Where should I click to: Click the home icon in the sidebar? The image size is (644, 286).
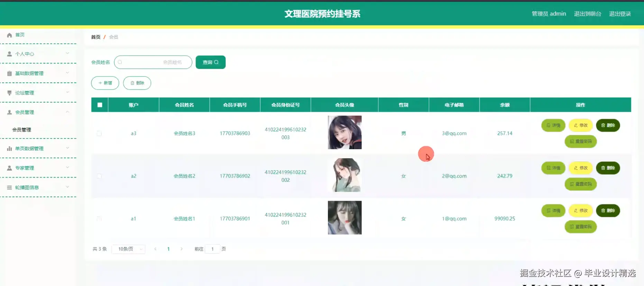[9, 35]
